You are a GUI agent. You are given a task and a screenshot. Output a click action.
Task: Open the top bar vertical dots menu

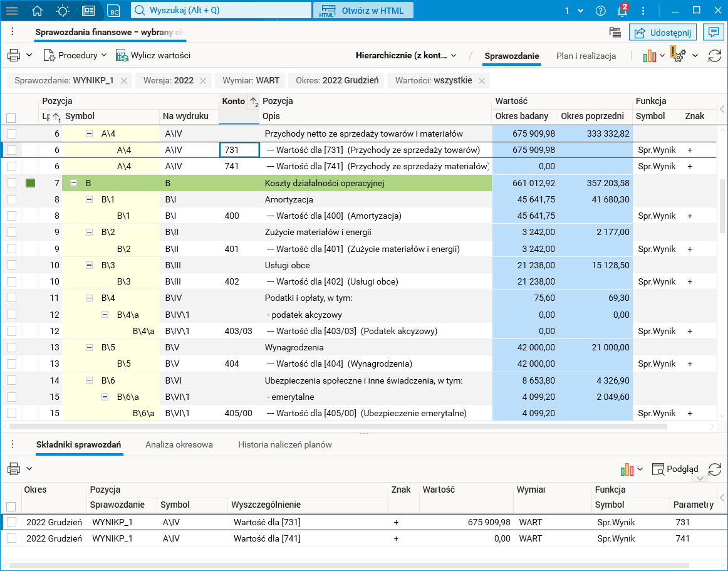tap(643, 11)
